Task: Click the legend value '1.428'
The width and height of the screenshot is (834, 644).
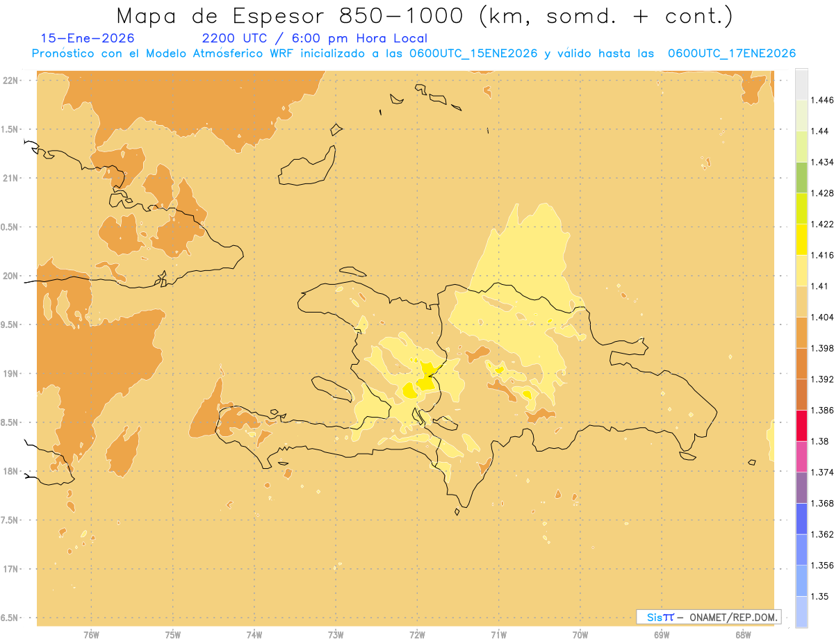Action: pyautogui.click(x=822, y=193)
